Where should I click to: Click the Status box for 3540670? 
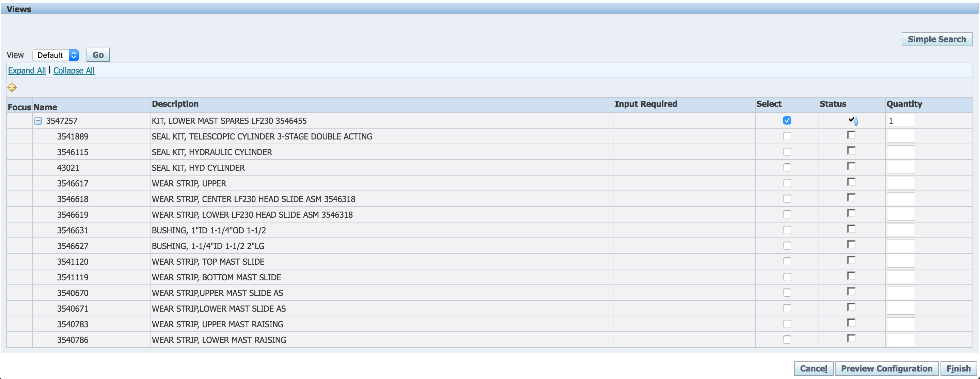(x=851, y=292)
